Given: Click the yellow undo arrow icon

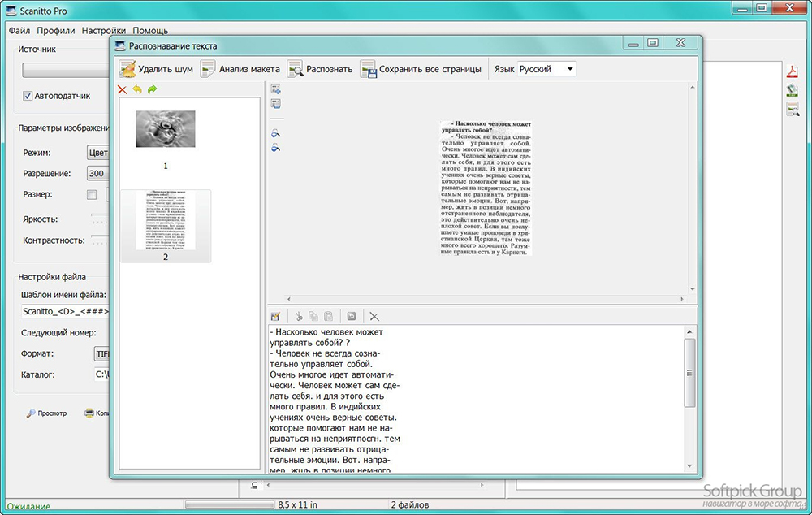Looking at the screenshot, I should click(x=137, y=89).
